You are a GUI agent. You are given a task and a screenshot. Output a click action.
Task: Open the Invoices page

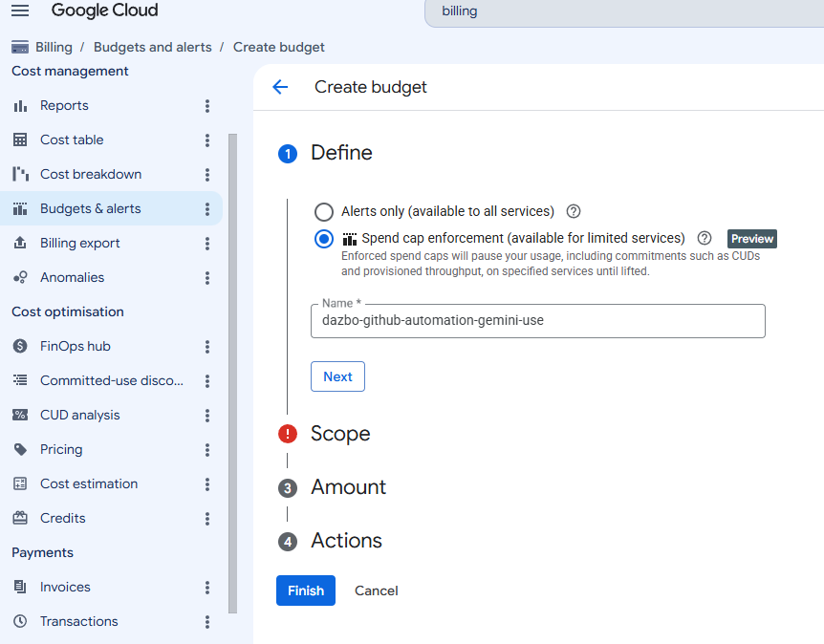point(65,588)
